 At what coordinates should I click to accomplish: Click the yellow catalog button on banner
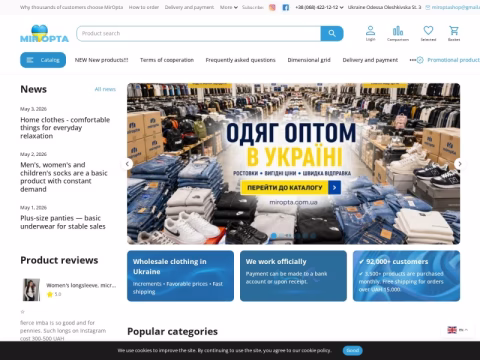[290, 188]
